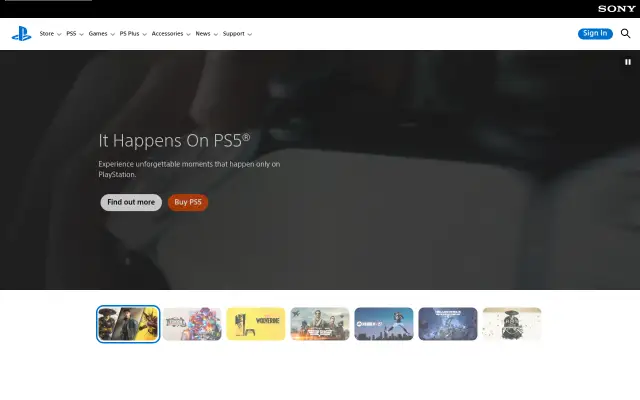The image size is (640, 400).
Task: Open the Store menu
Action: pos(50,34)
